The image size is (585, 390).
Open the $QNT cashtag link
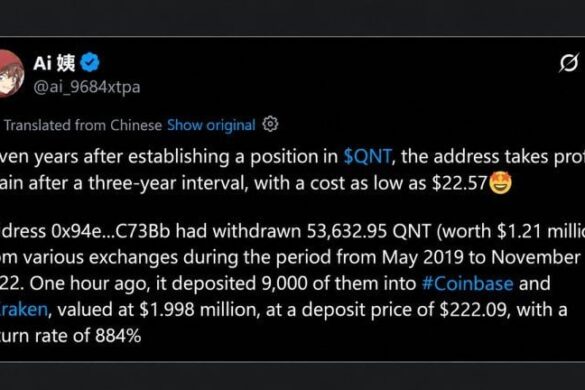click(367, 156)
